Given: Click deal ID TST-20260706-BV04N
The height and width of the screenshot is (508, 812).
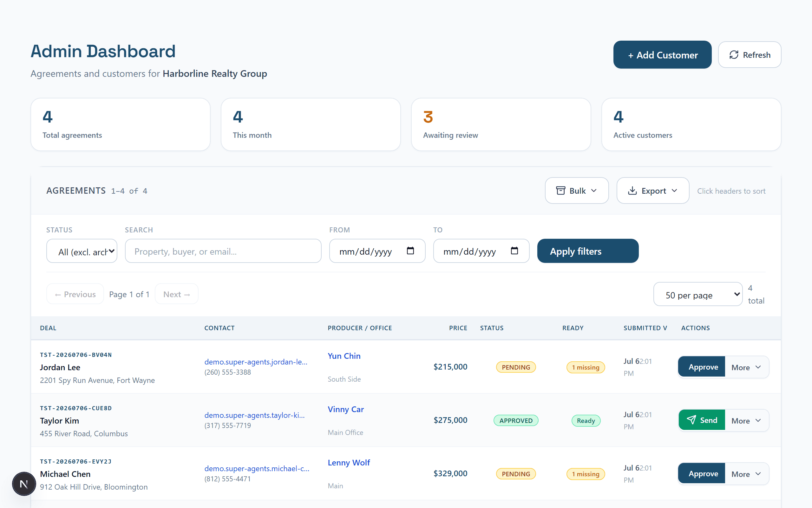Looking at the screenshot, I should point(76,355).
